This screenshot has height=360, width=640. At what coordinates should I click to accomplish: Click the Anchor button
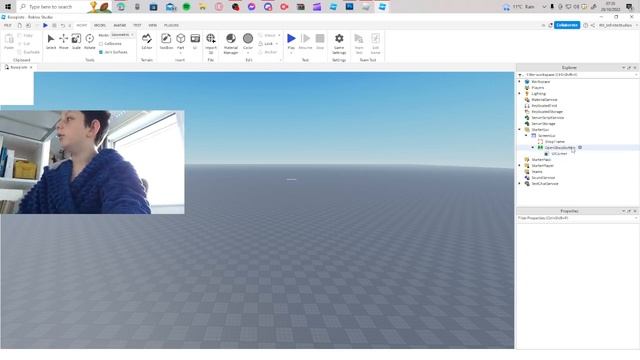coord(268,52)
